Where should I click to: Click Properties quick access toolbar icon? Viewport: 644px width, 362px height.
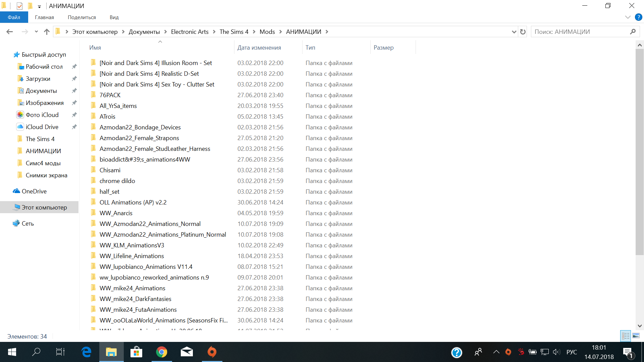[x=19, y=6]
